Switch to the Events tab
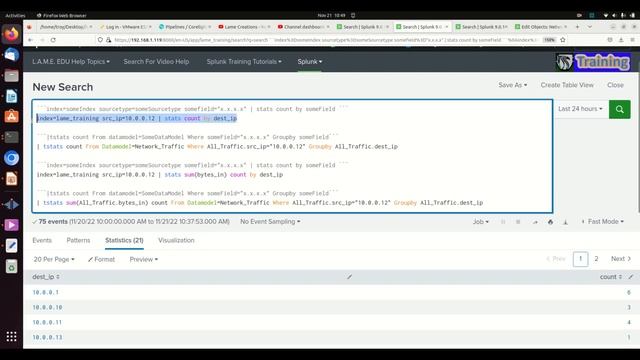The width and height of the screenshot is (640, 360). pos(42,240)
